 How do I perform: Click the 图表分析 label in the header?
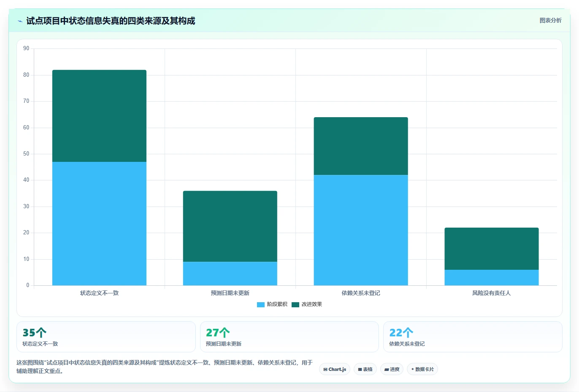tap(550, 20)
